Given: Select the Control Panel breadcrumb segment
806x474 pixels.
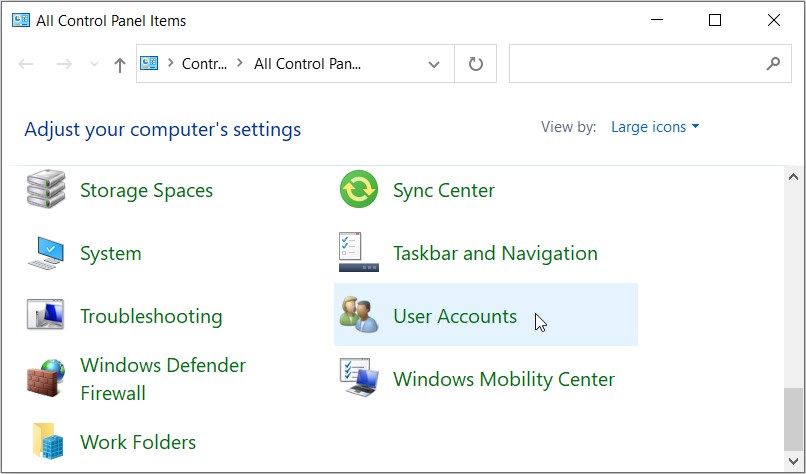Looking at the screenshot, I should click(204, 64).
